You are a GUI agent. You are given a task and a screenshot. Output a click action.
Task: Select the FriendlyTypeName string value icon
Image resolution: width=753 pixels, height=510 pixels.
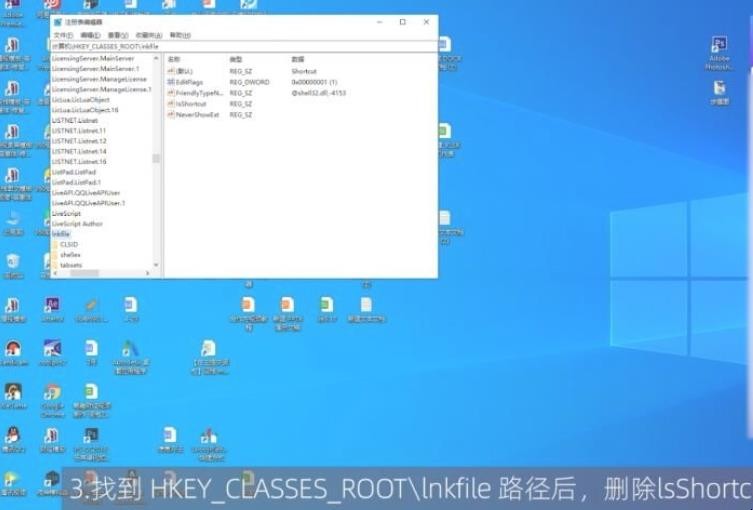tap(171, 93)
